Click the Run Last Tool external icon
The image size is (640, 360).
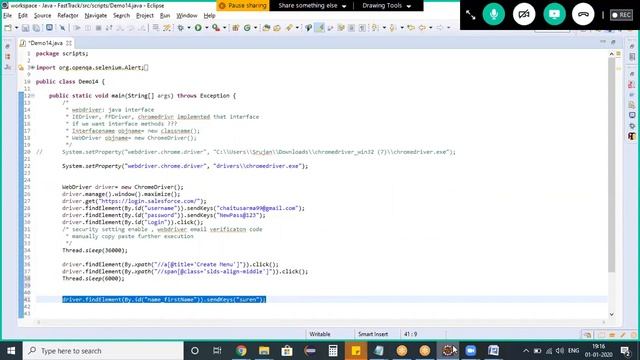click(216, 28)
